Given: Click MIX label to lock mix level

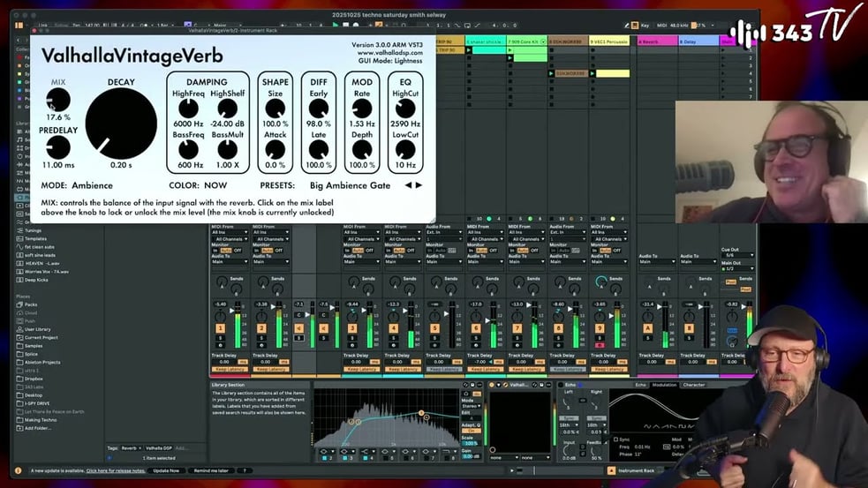Looking at the screenshot, I should pos(58,82).
